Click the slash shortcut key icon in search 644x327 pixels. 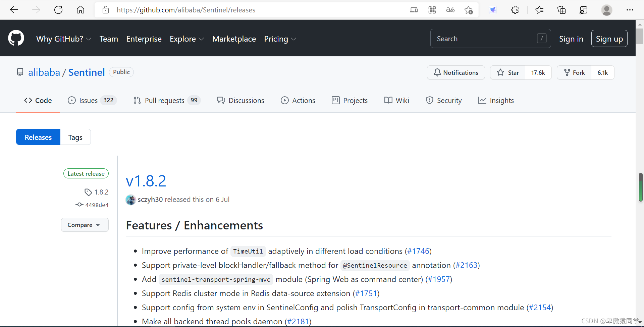tap(542, 39)
